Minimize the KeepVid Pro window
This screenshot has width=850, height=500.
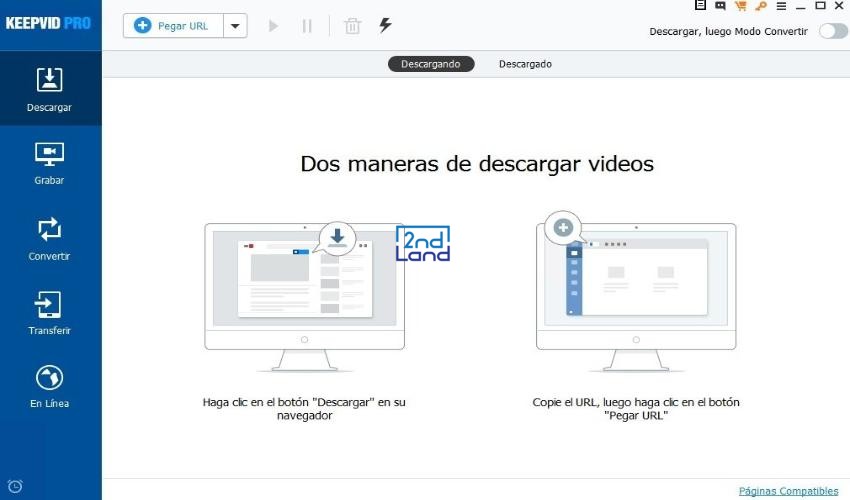pyautogui.click(x=801, y=6)
